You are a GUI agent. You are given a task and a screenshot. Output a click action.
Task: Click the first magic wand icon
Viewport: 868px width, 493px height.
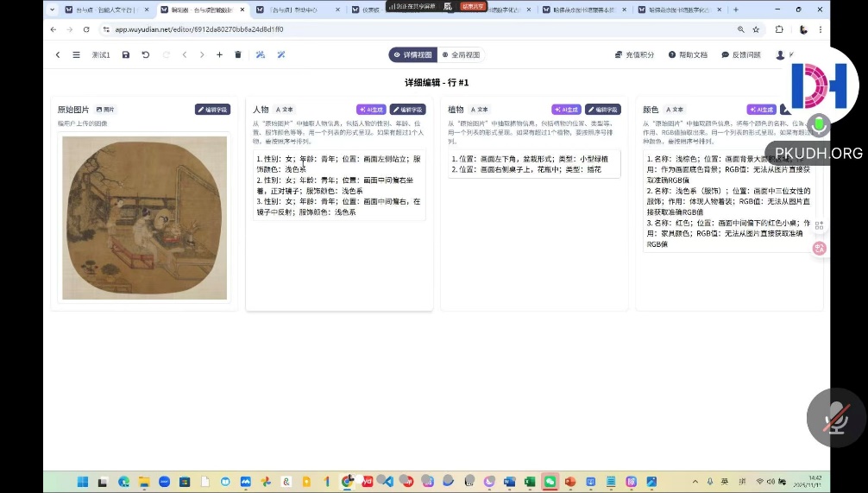261,54
